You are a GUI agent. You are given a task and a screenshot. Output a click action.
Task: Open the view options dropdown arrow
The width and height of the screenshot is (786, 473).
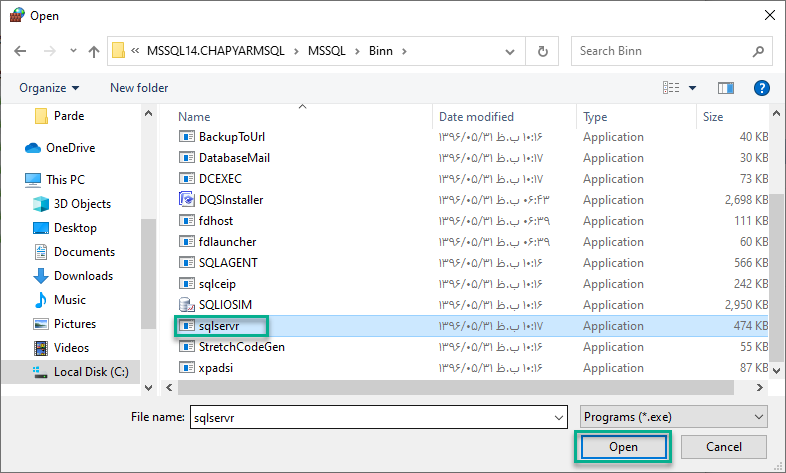click(692, 88)
